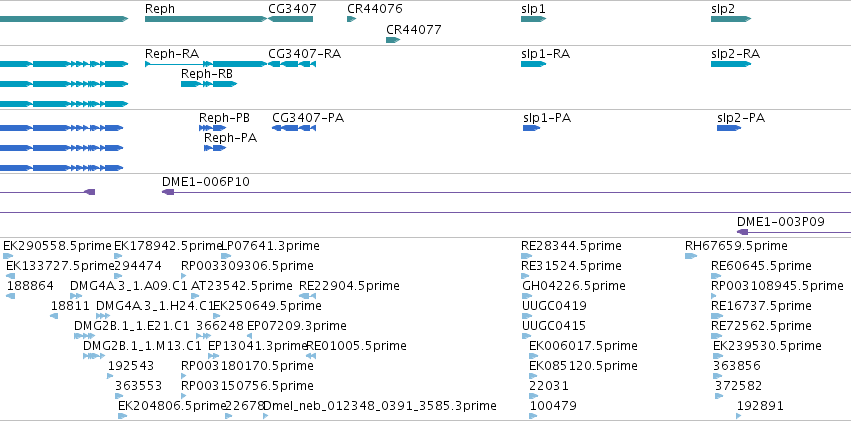This screenshot has height=421, width=851.
Task: Click the CG3407 gene feature
Action: click(x=290, y=19)
